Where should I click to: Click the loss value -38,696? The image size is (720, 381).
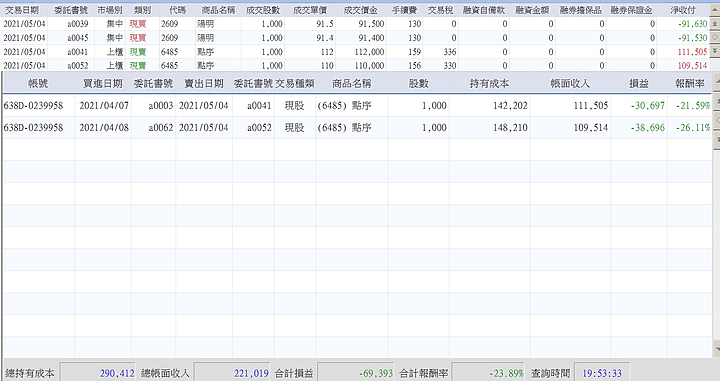point(647,128)
